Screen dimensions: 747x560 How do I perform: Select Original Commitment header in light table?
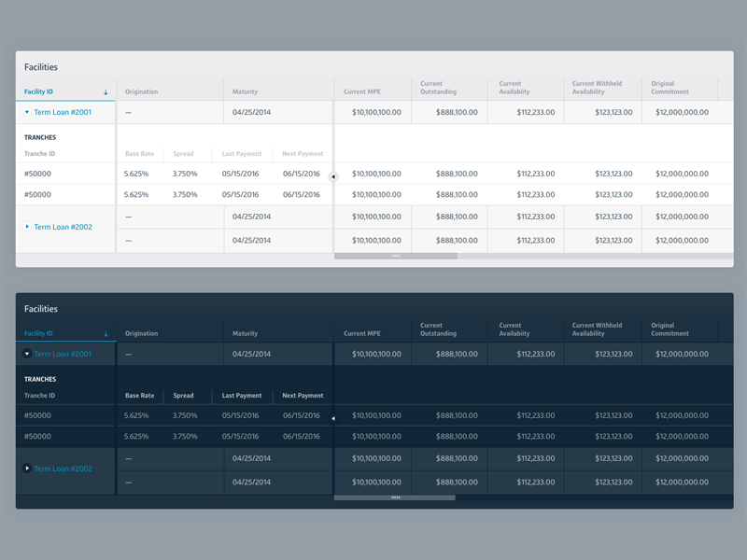pyautogui.click(x=669, y=88)
